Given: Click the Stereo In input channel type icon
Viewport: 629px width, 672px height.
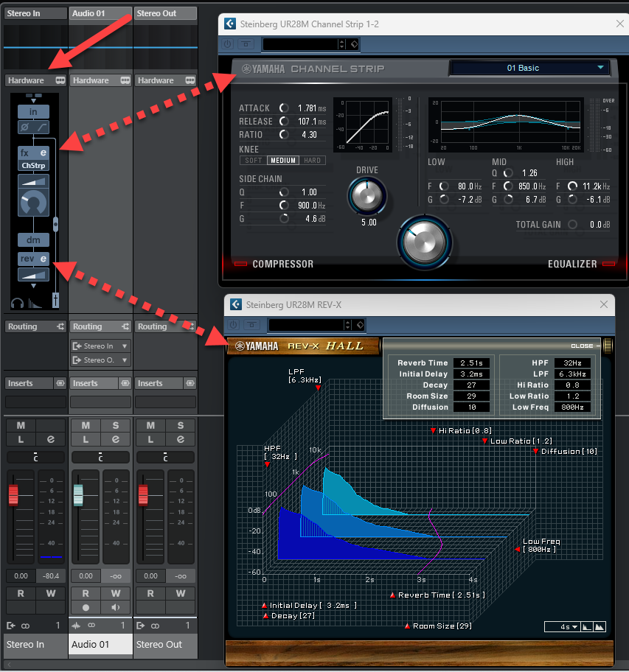Looking at the screenshot, I should (11, 626).
